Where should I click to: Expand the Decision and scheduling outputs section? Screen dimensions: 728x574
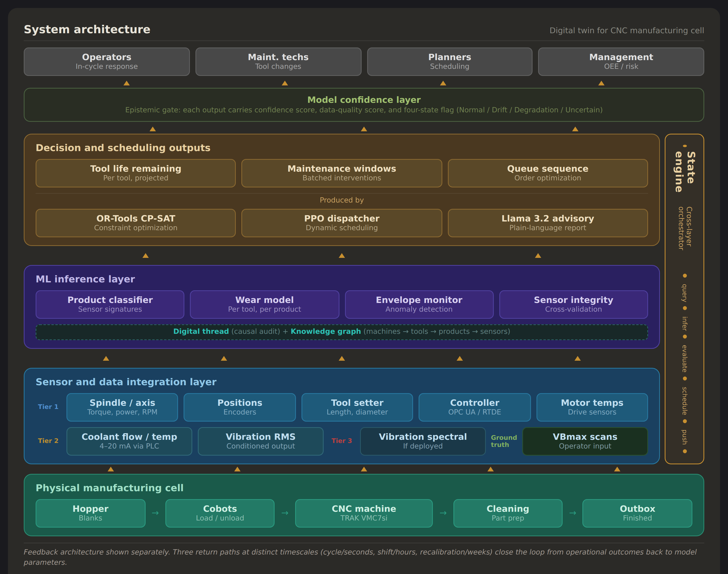click(123, 148)
